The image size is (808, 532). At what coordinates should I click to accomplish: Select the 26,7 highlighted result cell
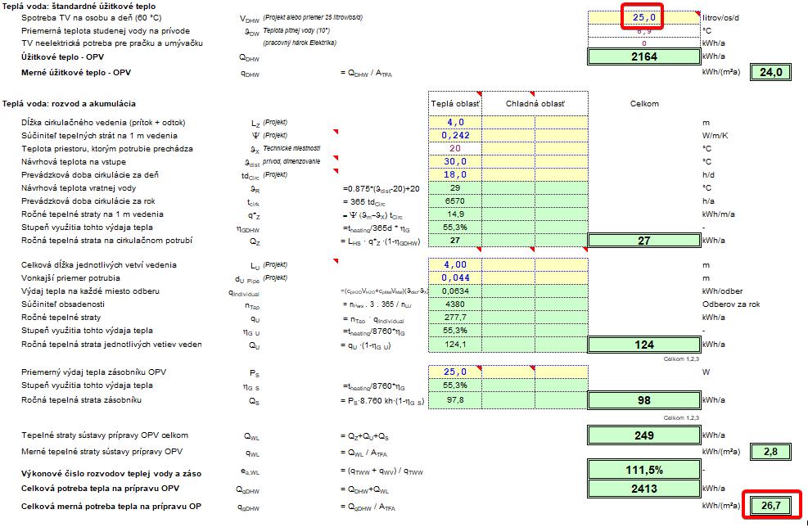coord(771,506)
